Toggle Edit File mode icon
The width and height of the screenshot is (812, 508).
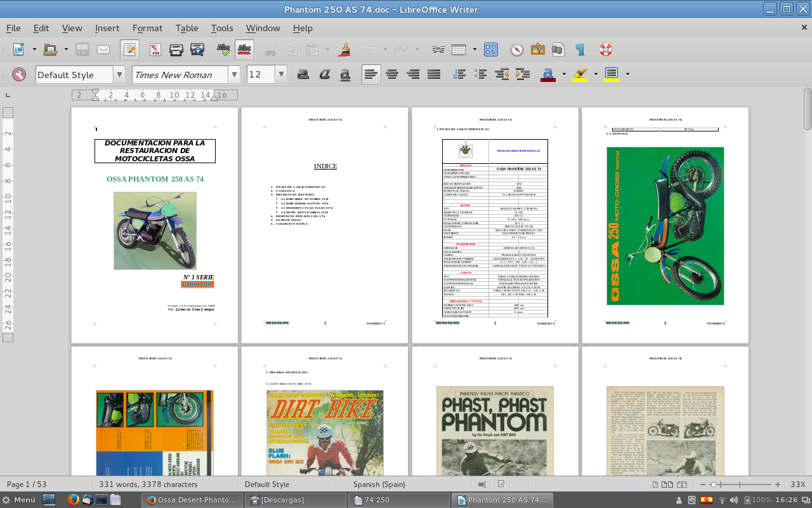pos(129,49)
